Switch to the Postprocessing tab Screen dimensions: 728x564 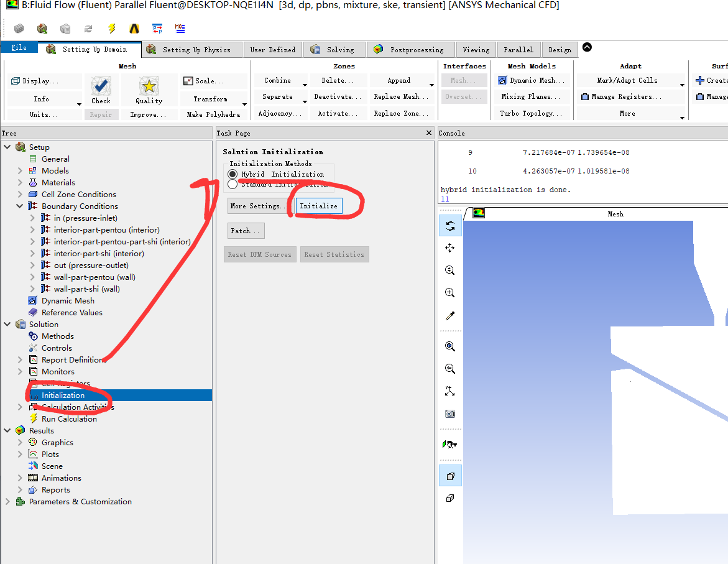coord(412,50)
